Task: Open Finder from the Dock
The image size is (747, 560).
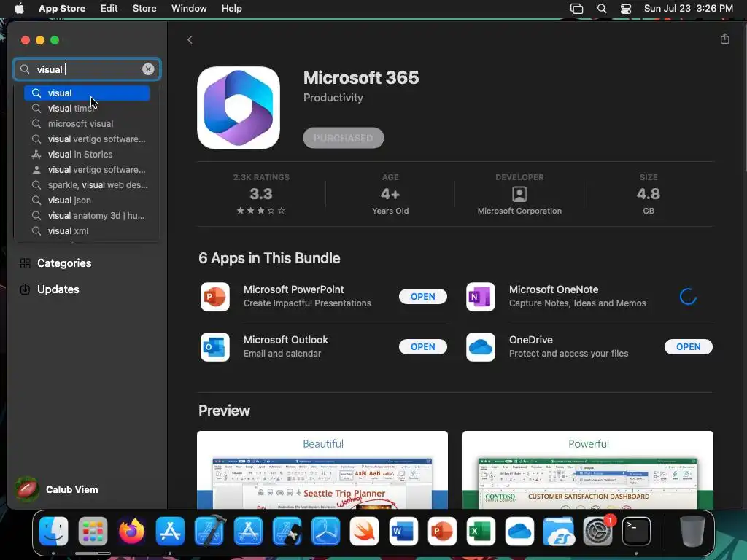Action: pos(53,531)
